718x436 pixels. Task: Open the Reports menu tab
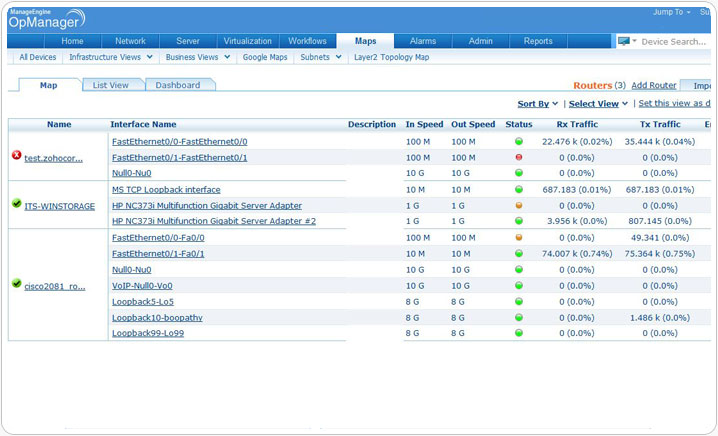(x=538, y=41)
